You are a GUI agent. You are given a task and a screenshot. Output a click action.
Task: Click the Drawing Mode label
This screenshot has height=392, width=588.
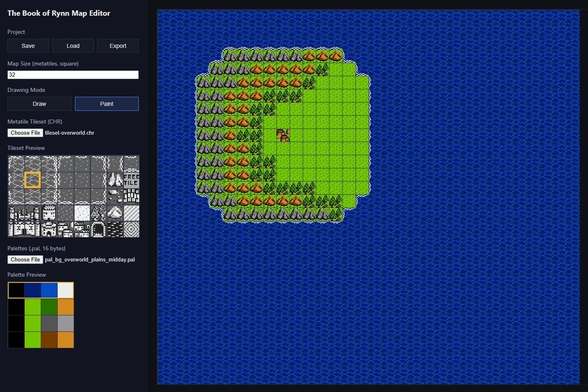26,90
